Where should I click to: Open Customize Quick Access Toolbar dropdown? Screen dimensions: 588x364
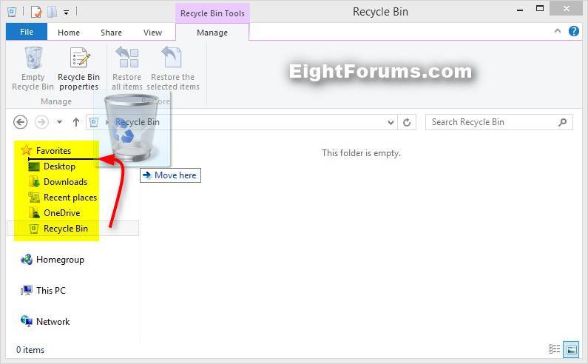66,13
